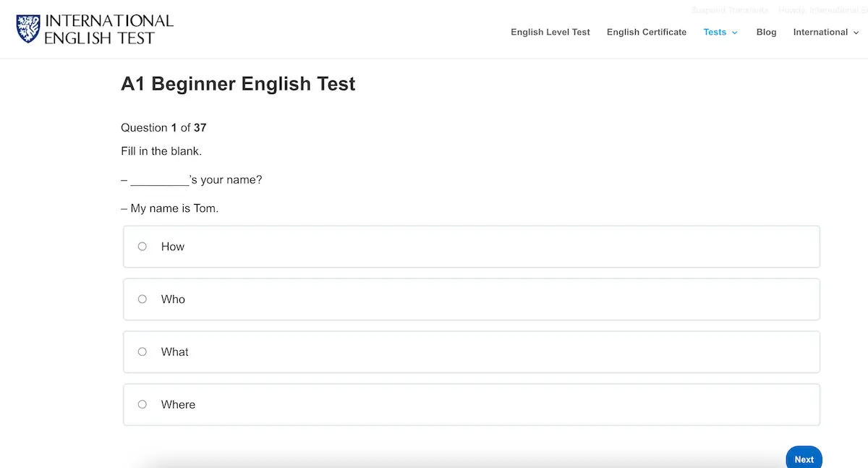
Task: Click the Next button to continue
Action: pos(804,459)
